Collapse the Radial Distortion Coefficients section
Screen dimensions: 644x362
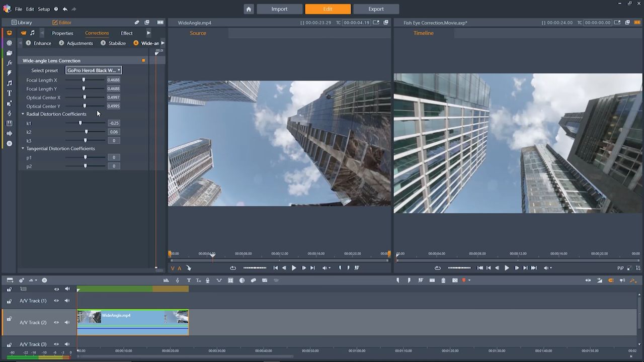coord(23,114)
